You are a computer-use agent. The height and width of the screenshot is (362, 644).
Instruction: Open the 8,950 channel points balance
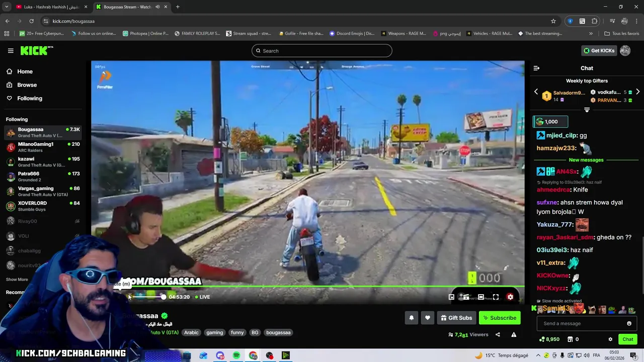point(549,339)
